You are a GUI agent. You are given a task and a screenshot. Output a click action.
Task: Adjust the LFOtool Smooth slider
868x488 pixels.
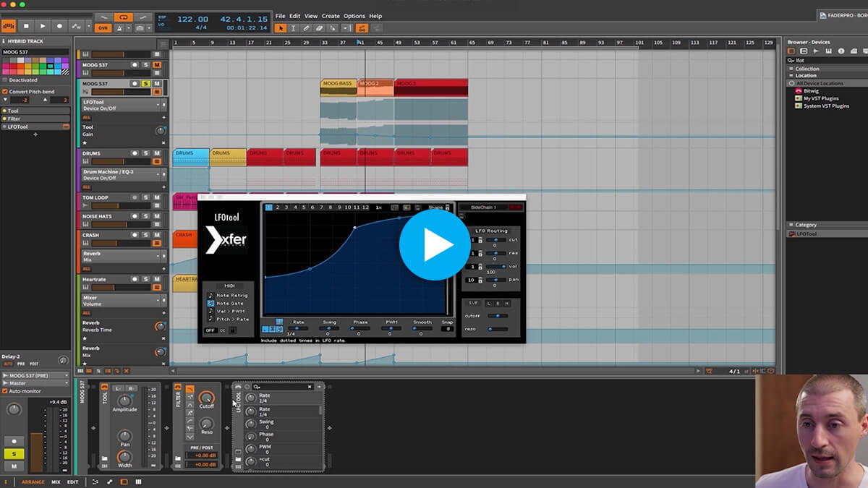click(422, 328)
